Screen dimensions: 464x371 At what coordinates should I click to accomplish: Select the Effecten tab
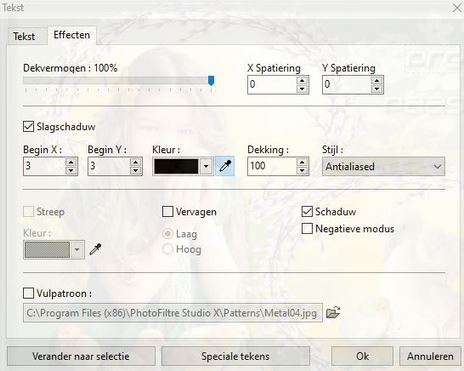click(72, 35)
